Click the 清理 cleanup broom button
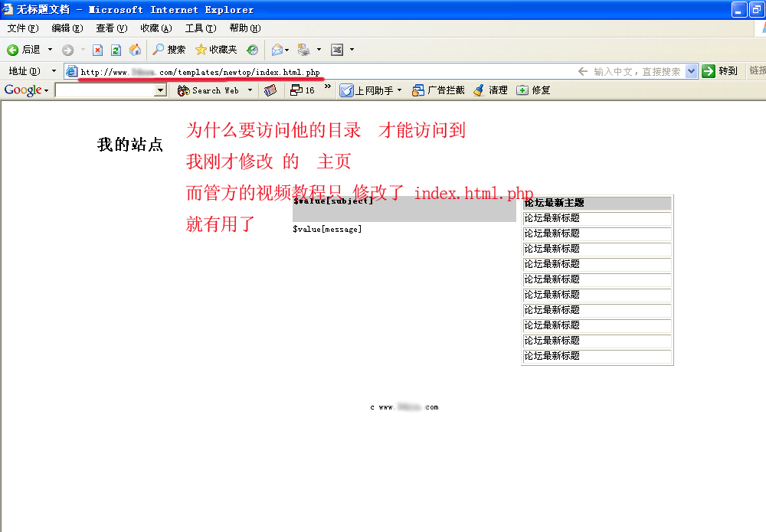Viewport: 766px width, 532px height. point(491,90)
